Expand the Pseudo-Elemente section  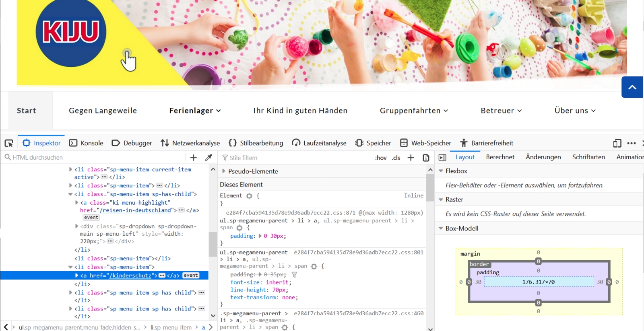pyautogui.click(x=224, y=171)
